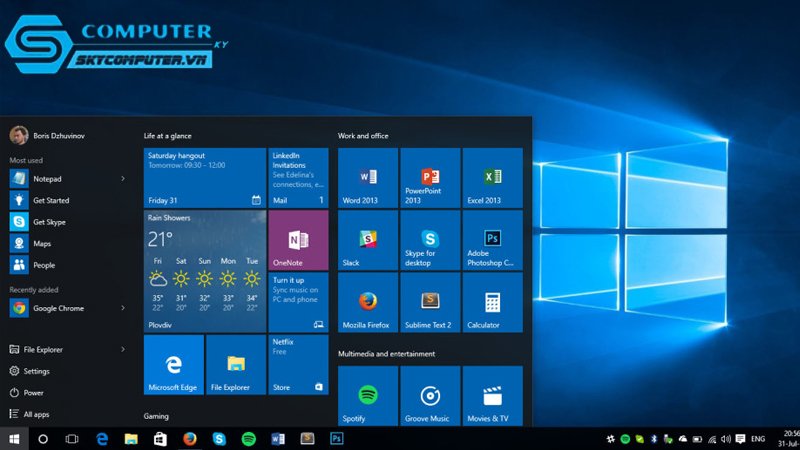
Task: Open the Store tile showing Netflix
Action: coord(298,365)
